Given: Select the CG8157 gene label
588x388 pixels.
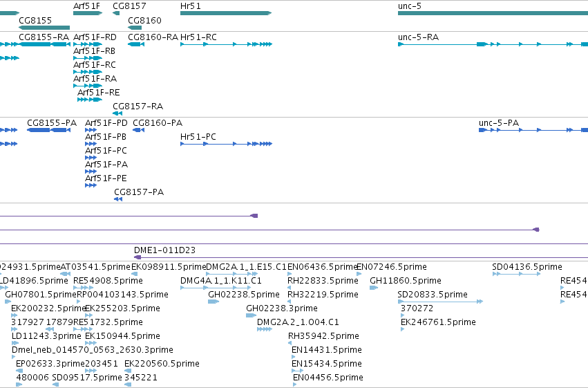Looking at the screenshot, I should pyautogui.click(x=129, y=6).
